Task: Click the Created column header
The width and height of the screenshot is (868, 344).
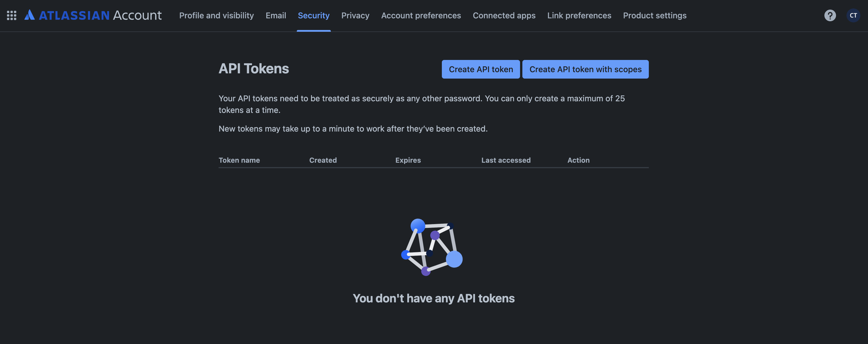Action: click(x=322, y=160)
